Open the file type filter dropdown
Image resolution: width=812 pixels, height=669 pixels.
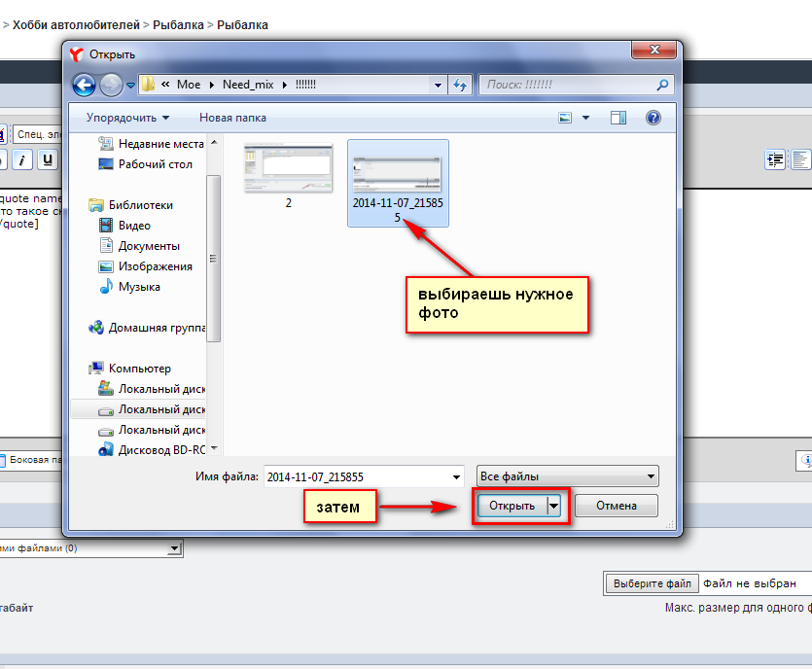pyautogui.click(x=568, y=476)
